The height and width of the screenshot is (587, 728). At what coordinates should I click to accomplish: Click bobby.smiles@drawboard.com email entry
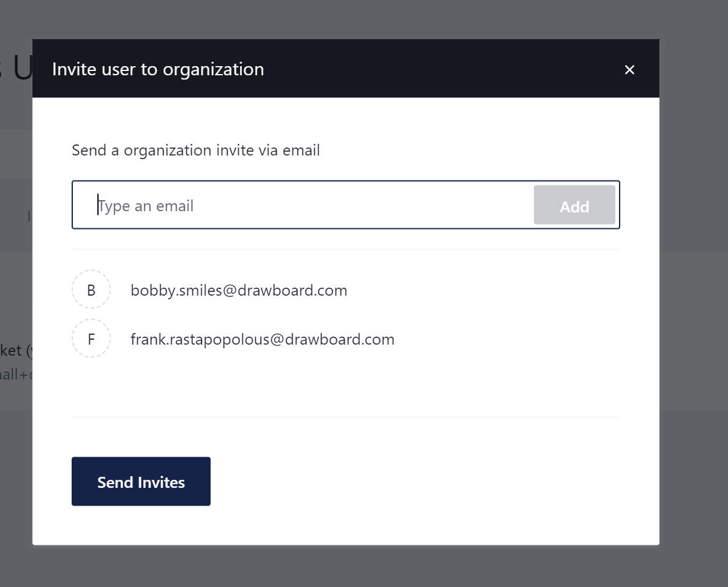[x=239, y=291]
